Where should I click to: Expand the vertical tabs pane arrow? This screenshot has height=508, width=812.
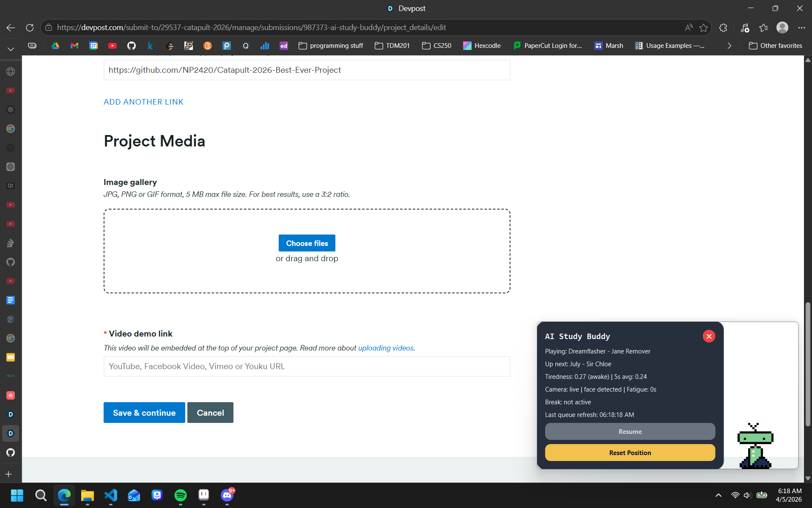pos(11,49)
